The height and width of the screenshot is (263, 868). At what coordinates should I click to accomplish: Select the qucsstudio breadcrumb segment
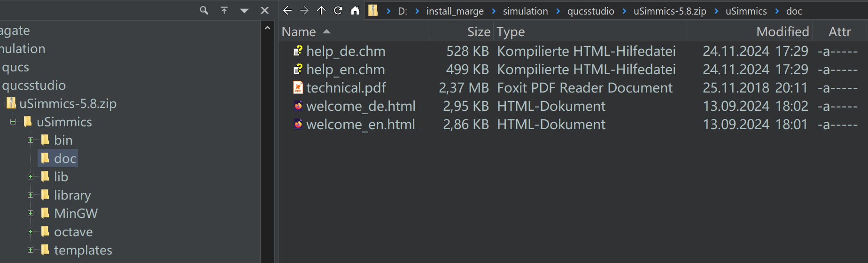590,11
